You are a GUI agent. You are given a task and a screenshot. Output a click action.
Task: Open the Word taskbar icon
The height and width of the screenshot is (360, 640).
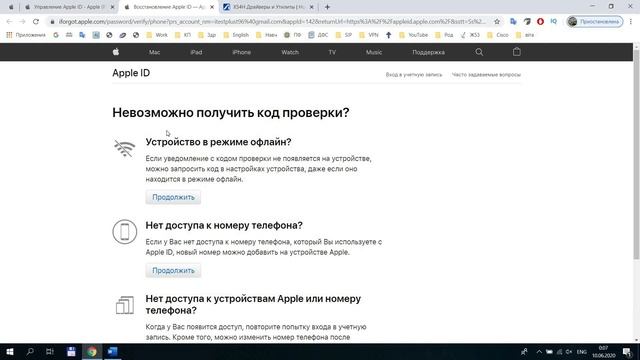tap(113, 351)
